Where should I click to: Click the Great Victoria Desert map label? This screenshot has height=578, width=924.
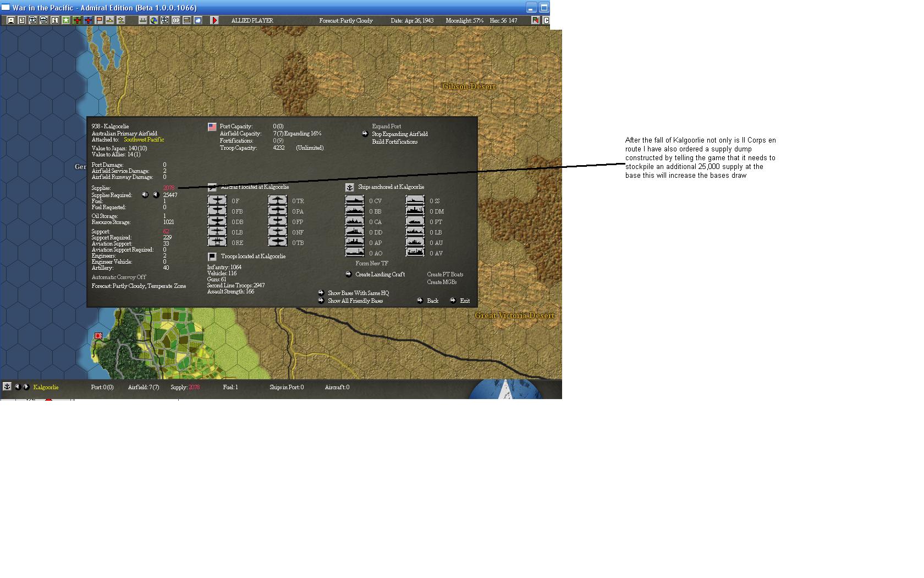pyautogui.click(x=515, y=315)
